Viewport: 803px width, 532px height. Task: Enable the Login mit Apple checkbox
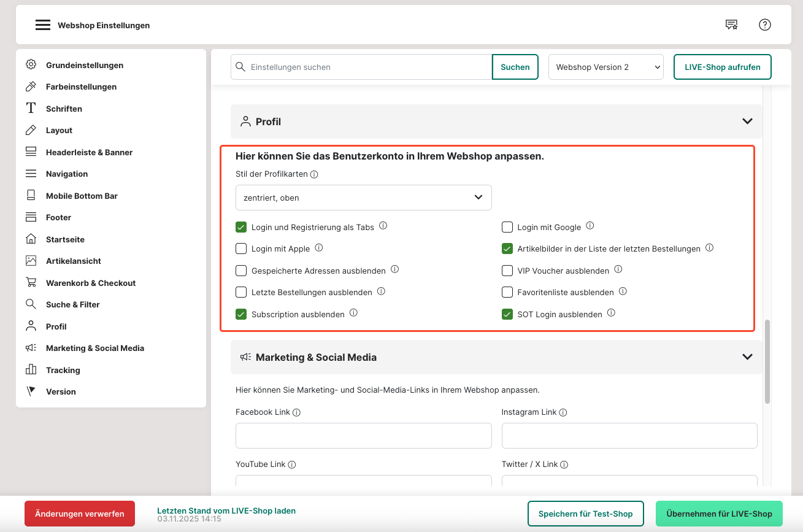(241, 249)
